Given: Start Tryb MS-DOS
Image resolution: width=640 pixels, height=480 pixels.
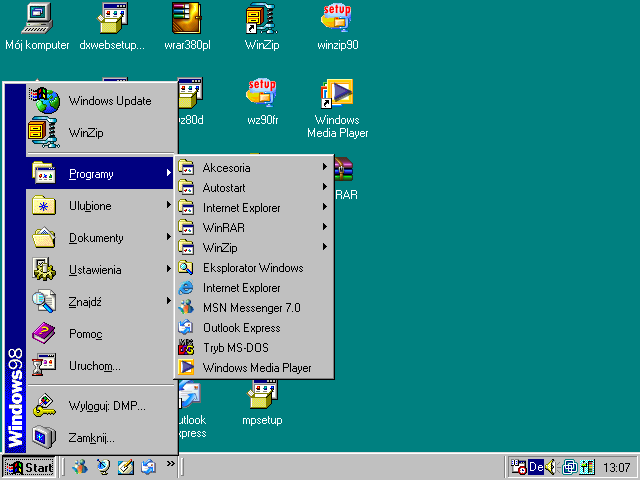Looking at the screenshot, I should pos(254,348).
